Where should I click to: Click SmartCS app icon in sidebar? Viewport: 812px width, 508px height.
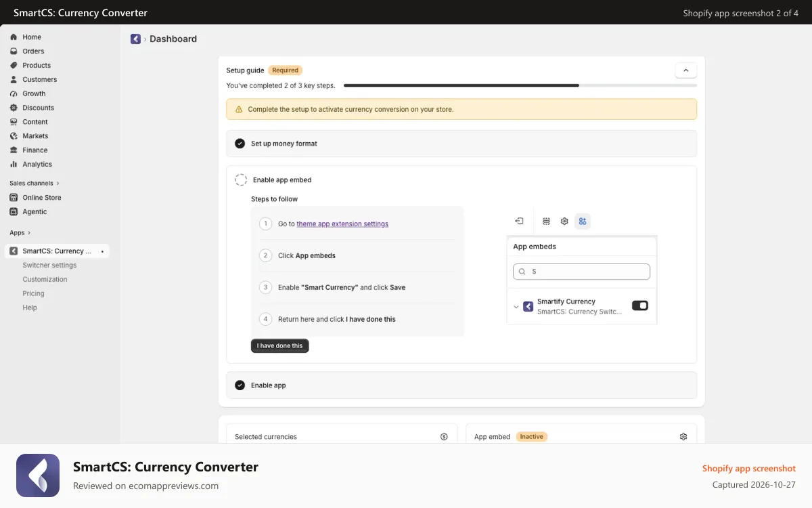(14, 251)
